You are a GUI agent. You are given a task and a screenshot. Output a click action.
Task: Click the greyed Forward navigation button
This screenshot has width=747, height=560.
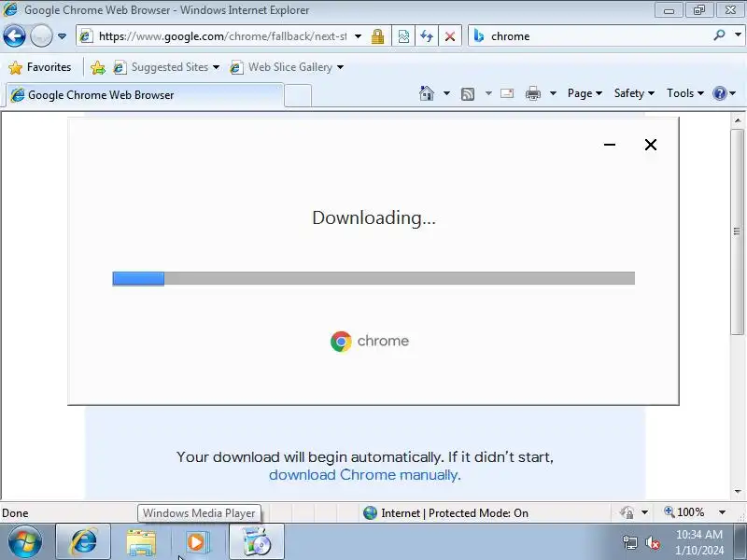point(41,36)
